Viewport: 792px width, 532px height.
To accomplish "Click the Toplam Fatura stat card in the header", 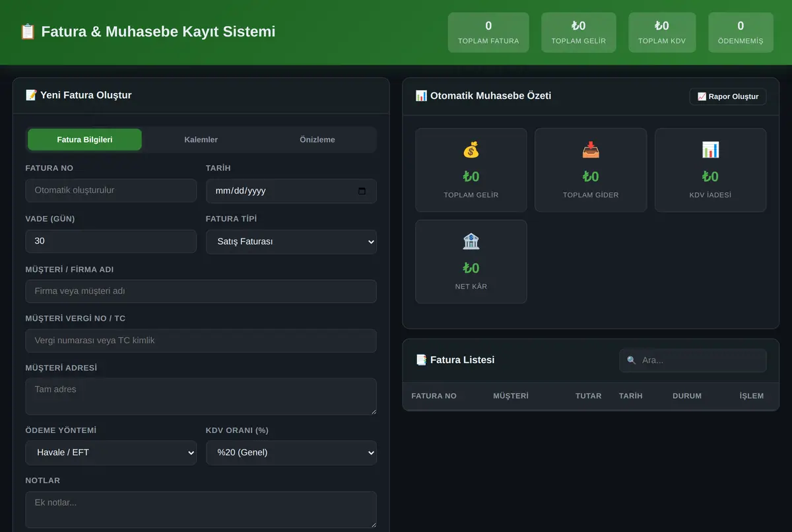I will tap(488, 32).
